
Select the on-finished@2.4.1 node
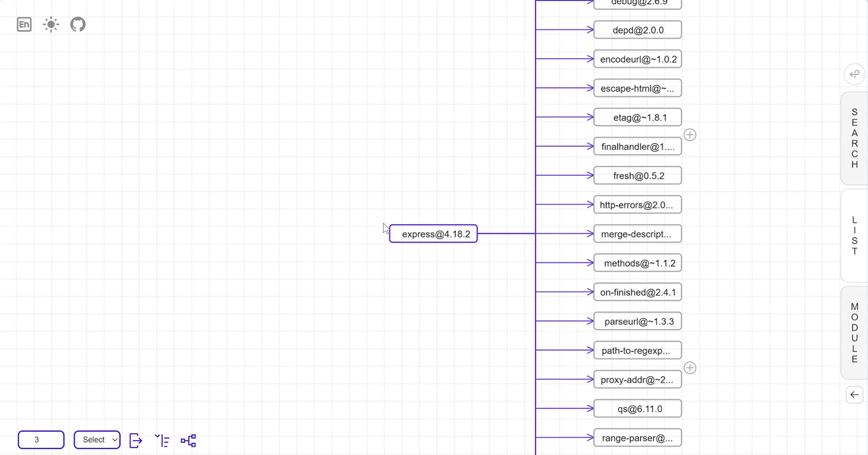click(x=637, y=292)
